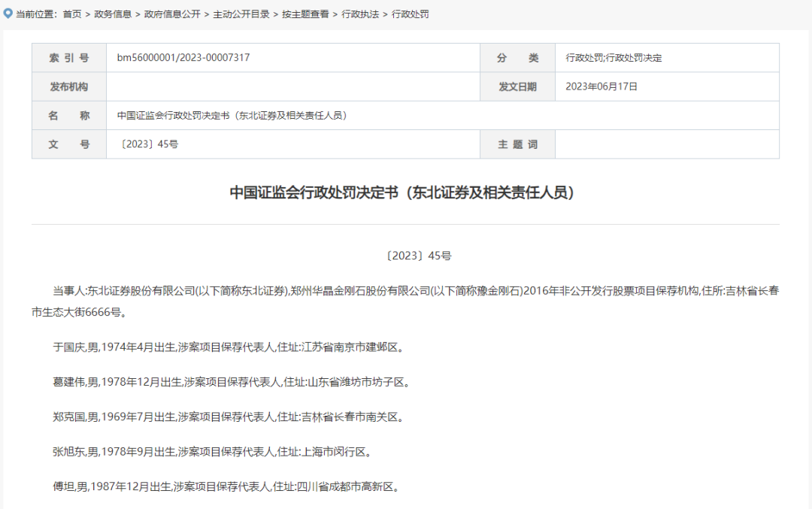
Task: Click the 主题词 label cell
Action: 517,144
